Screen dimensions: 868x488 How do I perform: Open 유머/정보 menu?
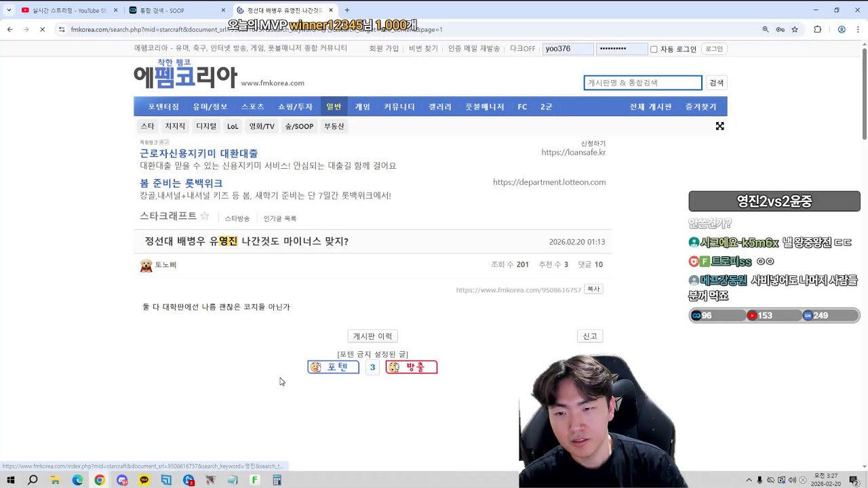tap(210, 106)
